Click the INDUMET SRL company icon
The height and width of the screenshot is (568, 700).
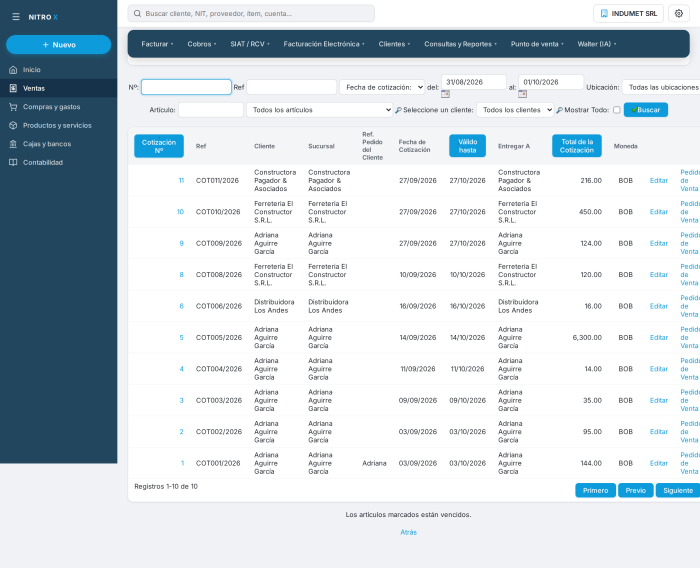tap(604, 13)
